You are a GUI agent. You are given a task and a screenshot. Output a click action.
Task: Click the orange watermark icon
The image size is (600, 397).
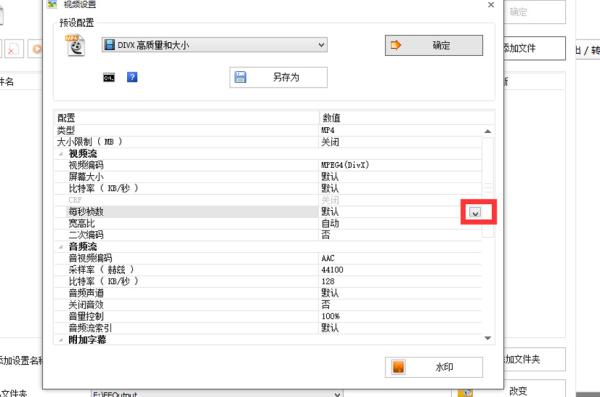click(398, 367)
